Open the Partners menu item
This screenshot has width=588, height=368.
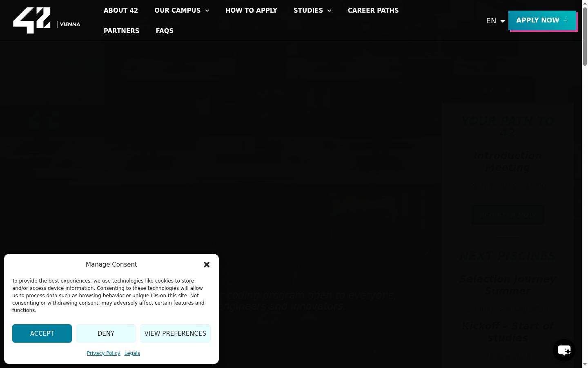coord(121,31)
